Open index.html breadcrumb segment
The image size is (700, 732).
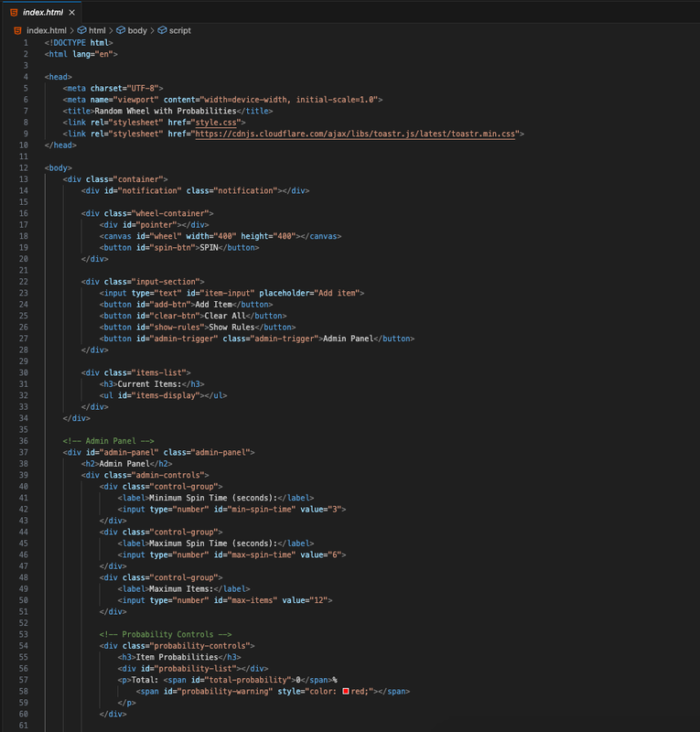(x=47, y=30)
